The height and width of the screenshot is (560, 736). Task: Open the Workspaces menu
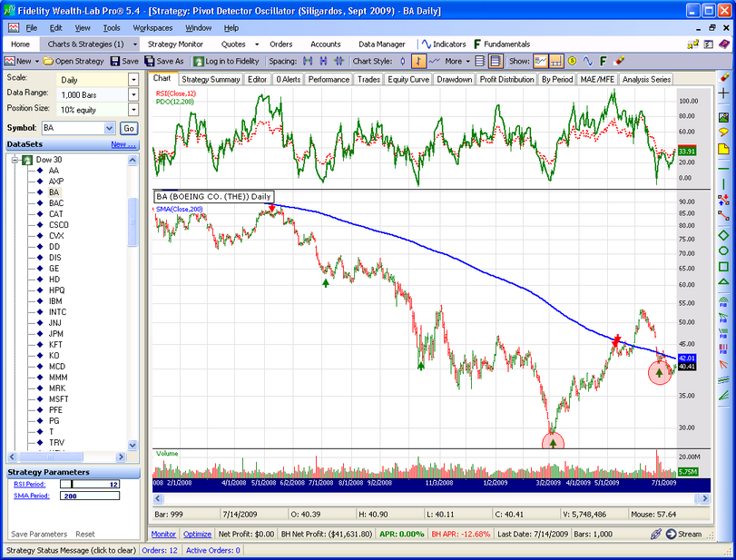click(152, 28)
